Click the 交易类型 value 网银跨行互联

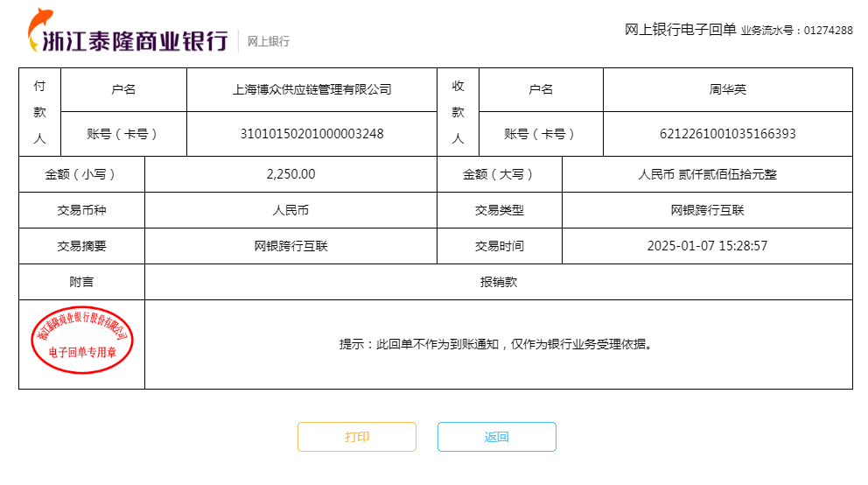707,210
